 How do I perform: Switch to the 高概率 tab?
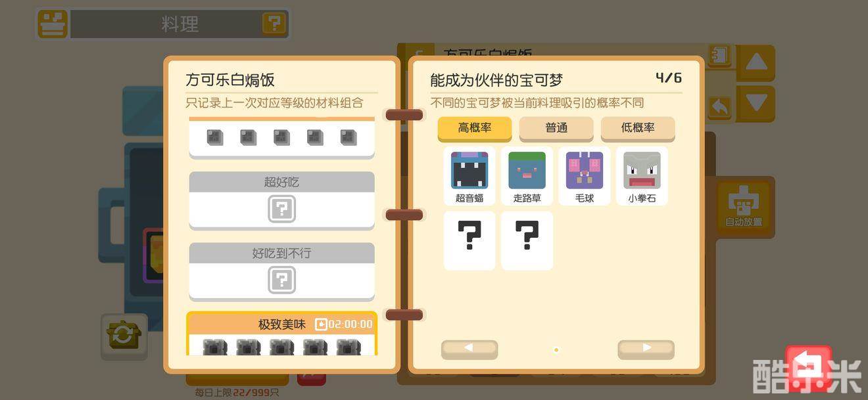point(475,129)
